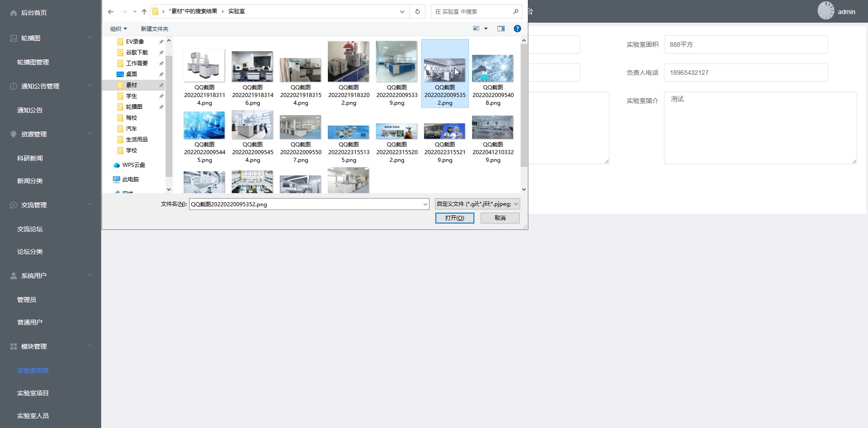The image size is (868, 428).
Task: Select thumbnail QQ截图20220219183146.png
Action: tap(253, 73)
